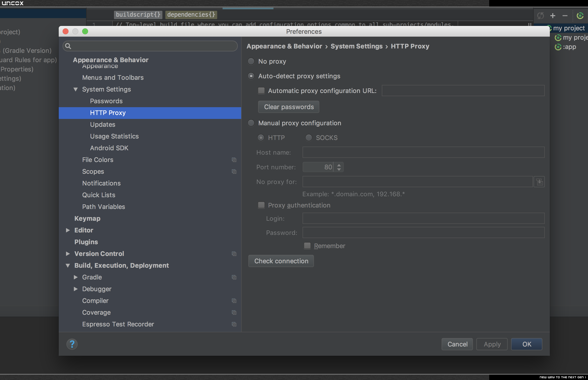Click the Check connection button
Screen dimensions: 588x380
click(x=281, y=261)
